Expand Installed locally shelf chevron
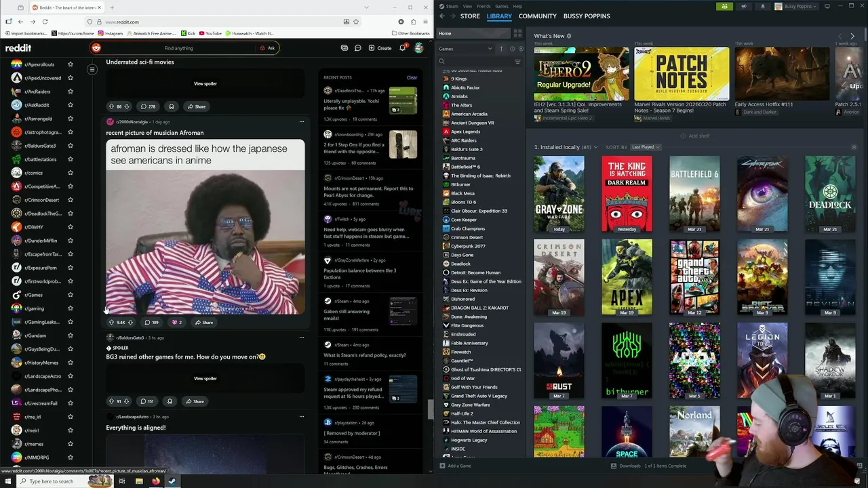This screenshot has width=868, height=488. click(x=595, y=147)
